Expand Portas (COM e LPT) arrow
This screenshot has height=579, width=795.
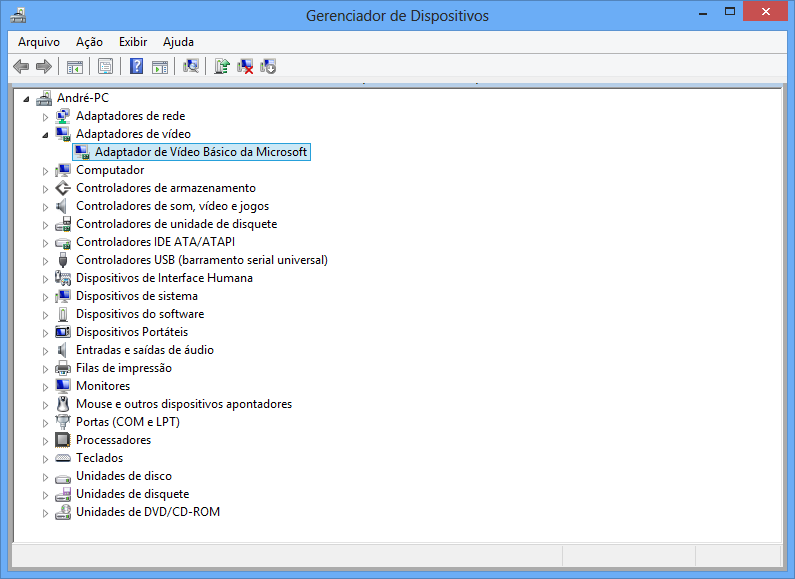point(45,423)
